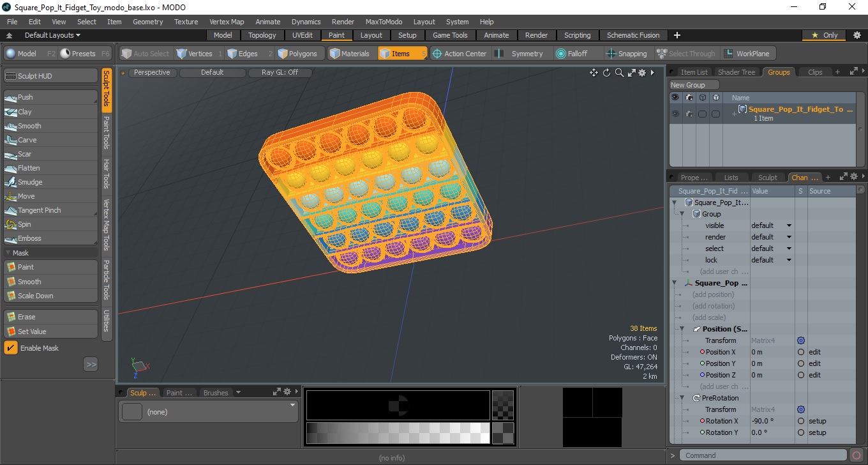Click the New Group button

pos(694,85)
